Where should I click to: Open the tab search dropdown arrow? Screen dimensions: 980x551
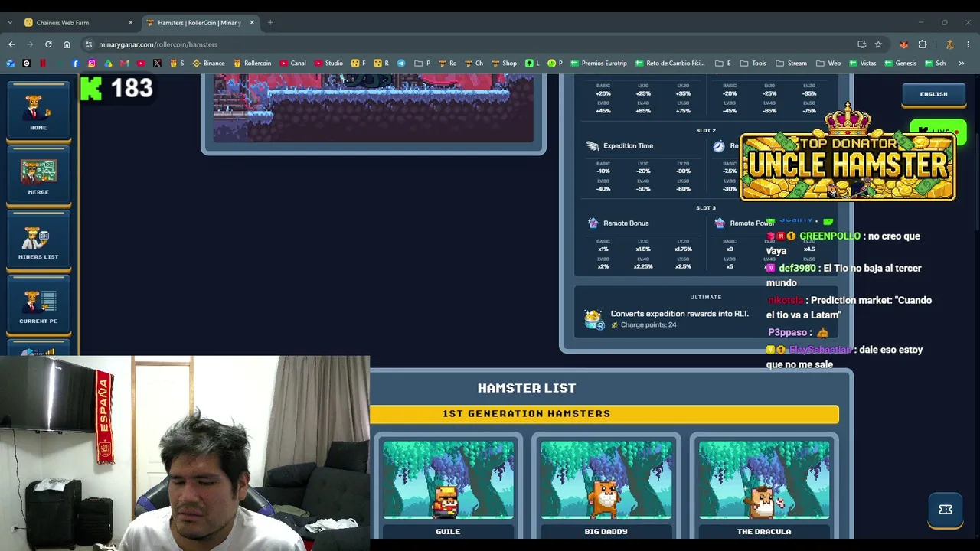pyautogui.click(x=9, y=22)
